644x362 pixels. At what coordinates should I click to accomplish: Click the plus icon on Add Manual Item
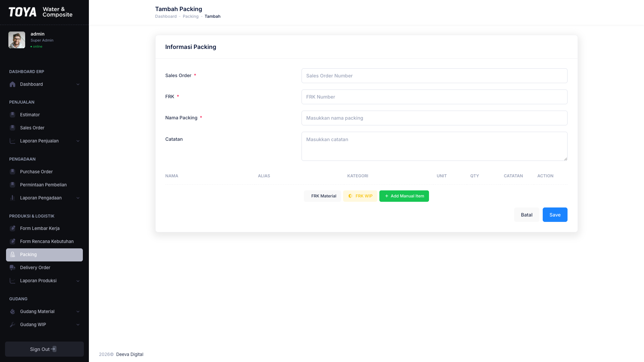pyautogui.click(x=386, y=196)
